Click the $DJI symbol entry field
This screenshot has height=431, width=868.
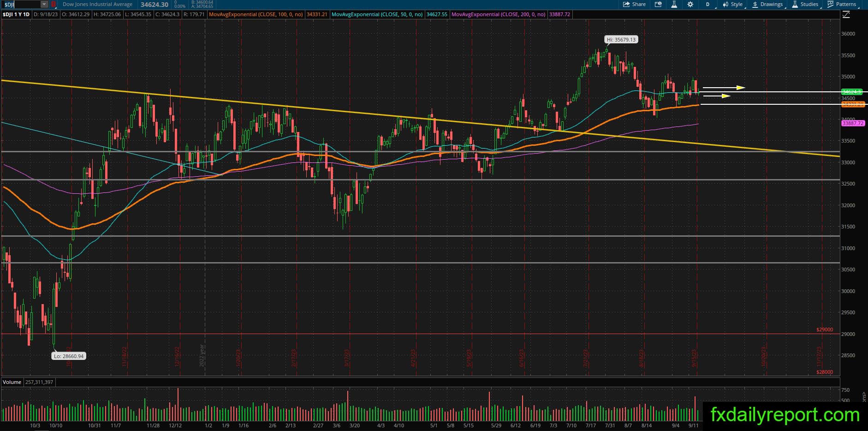(x=21, y=4)
